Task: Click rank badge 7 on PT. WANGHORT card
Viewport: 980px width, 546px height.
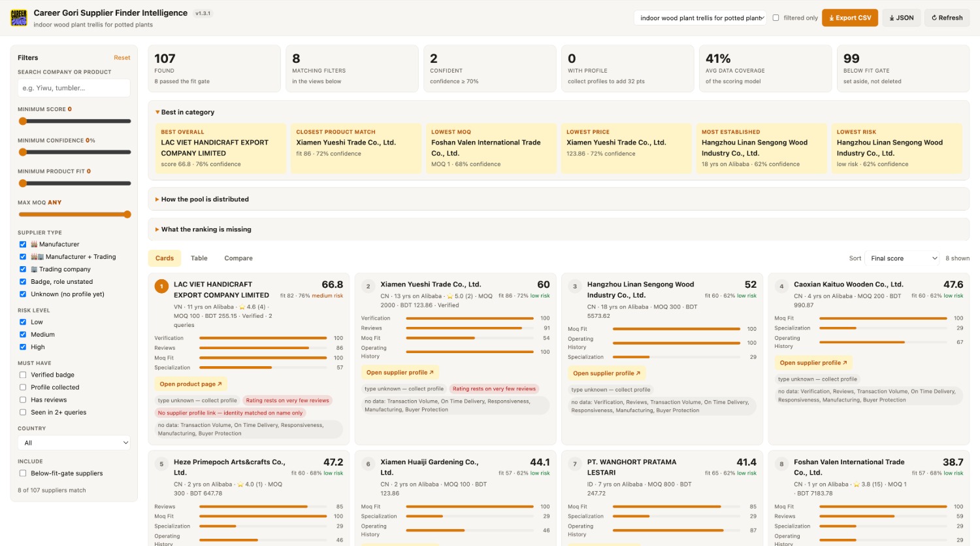Action: (575, 464)
